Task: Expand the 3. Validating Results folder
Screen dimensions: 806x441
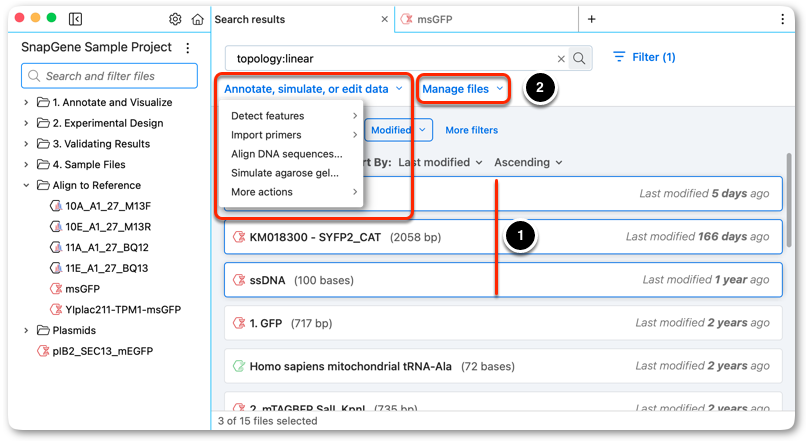Action: pos(26,143)
